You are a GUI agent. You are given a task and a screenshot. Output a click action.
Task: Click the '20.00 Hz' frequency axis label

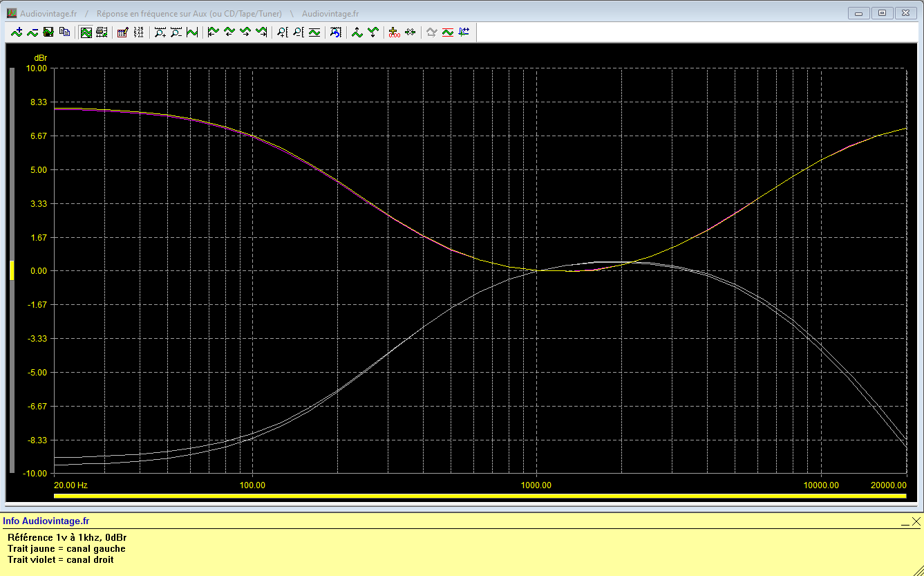pos(71,485)
